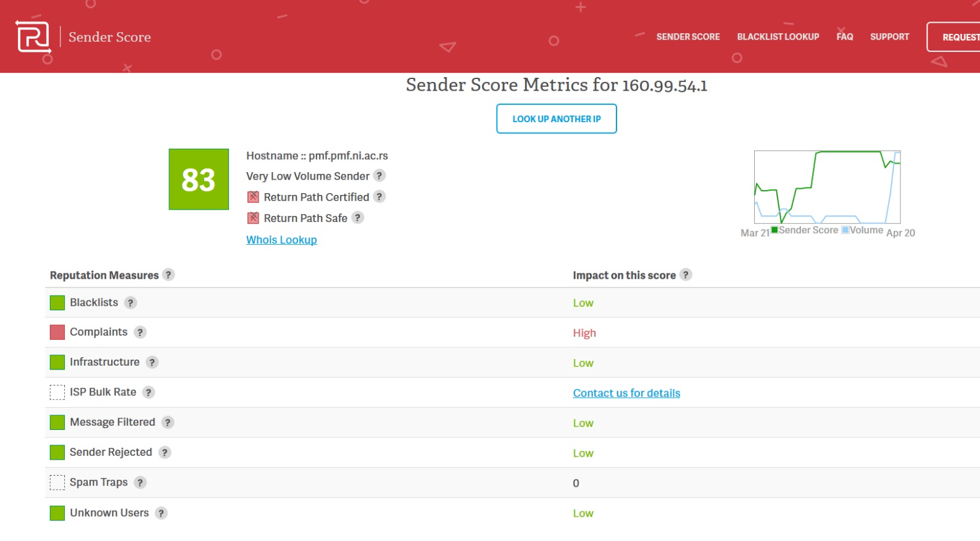This screenshot has height=541, width=980.
Task: Go to Blacklist Lookup in navigation
Action: 778,37
